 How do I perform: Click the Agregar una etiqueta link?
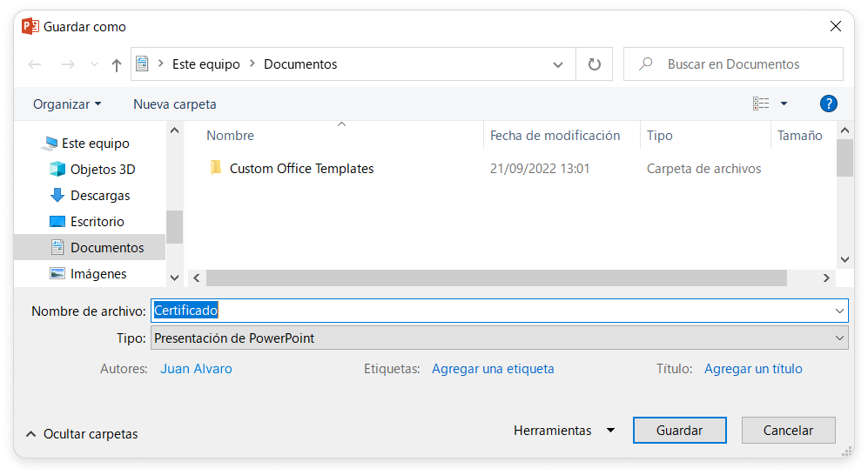pyautogui.click(x=493, y=369)
